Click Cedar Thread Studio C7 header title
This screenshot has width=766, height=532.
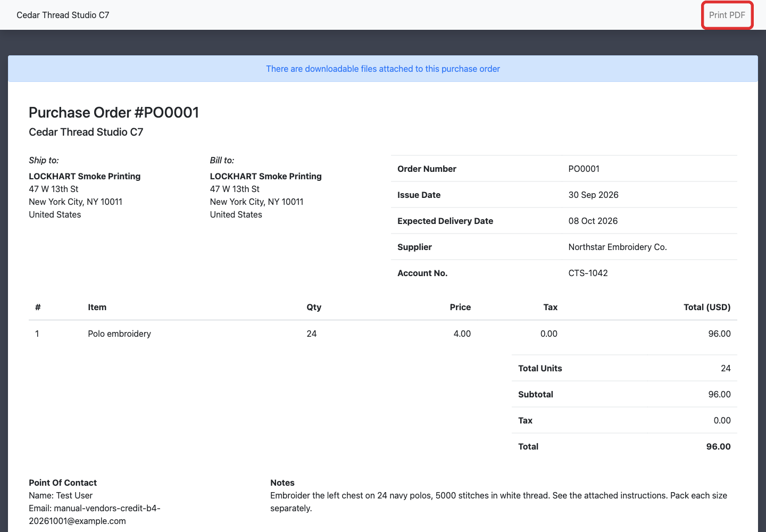point(63,15)
